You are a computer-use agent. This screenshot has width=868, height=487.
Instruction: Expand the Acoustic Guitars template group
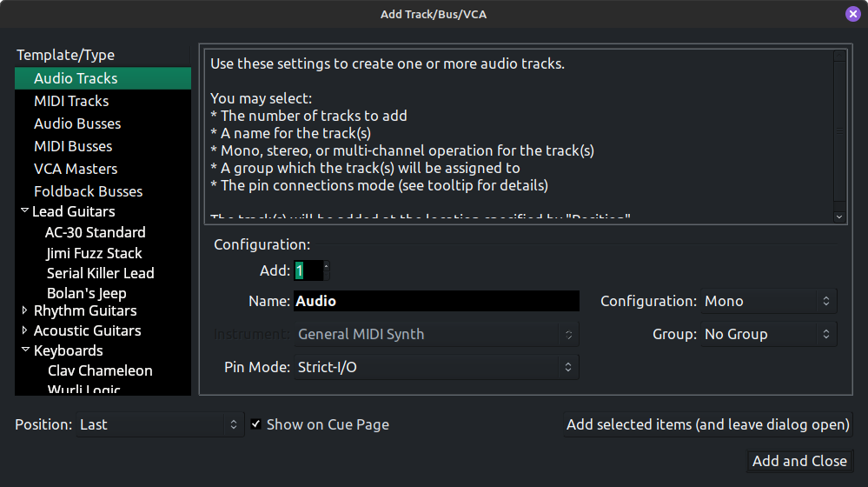coord(24,330)
